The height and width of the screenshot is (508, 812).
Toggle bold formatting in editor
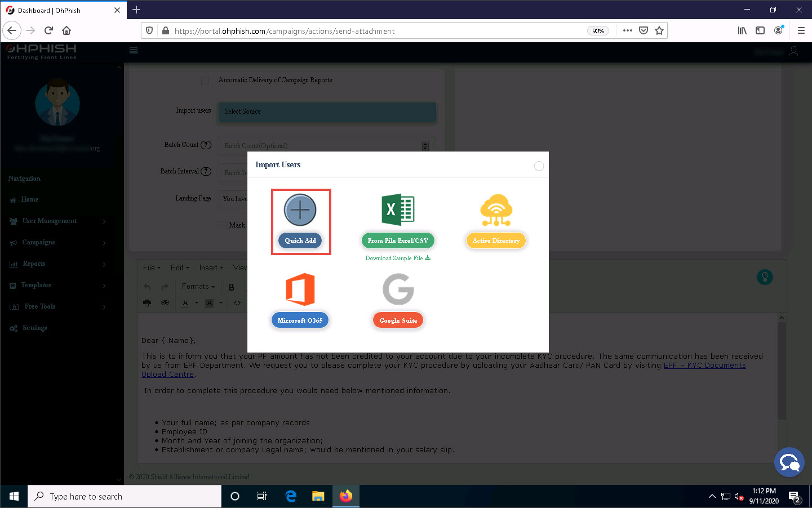click(x=232, y=287)
